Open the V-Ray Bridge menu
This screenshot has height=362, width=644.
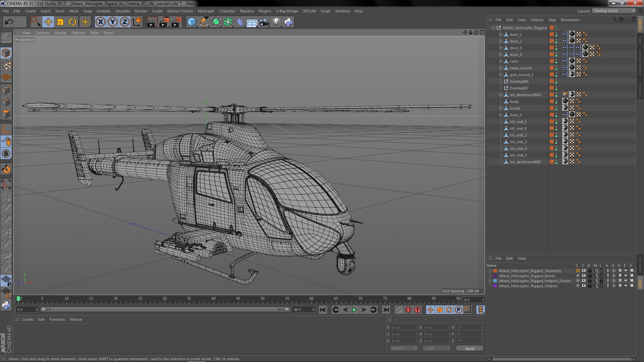coord(287,11)
